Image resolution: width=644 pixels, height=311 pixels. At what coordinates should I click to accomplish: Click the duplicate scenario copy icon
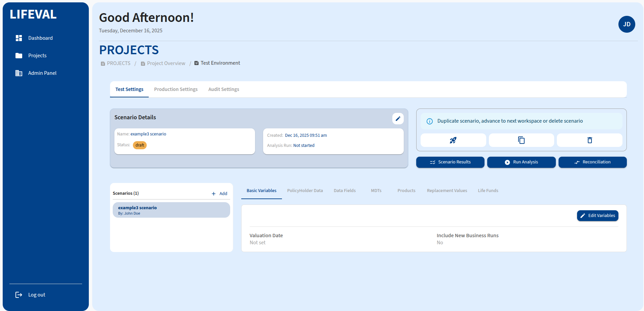click(521, 140)
